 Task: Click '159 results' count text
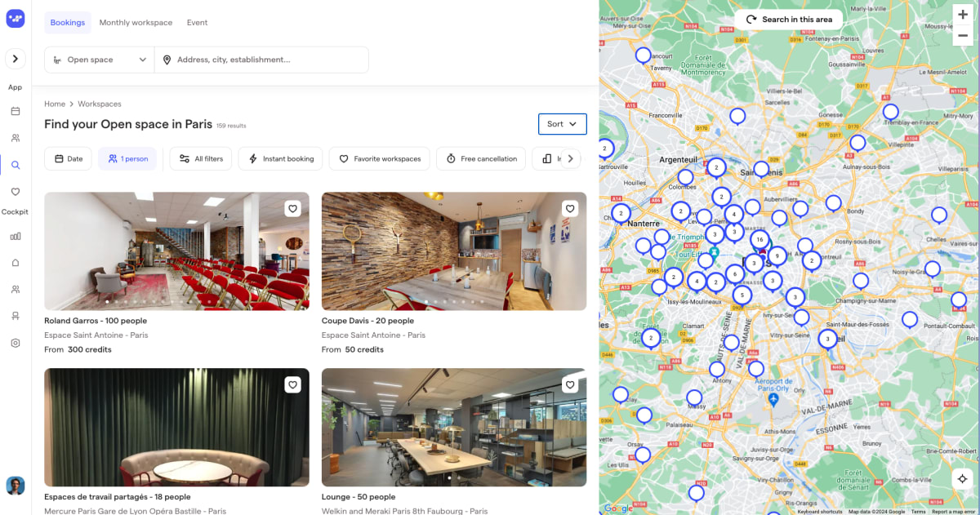tap(231, 126)
